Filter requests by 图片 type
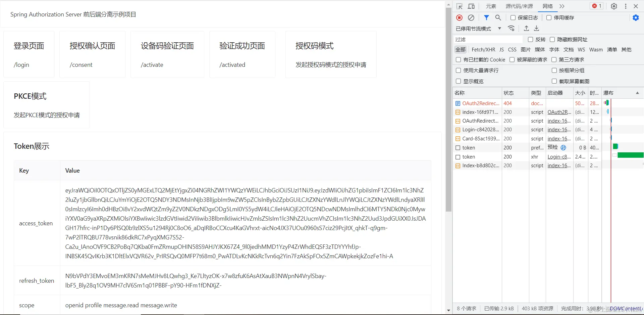Screen dimensions: 644x315 pyautogui.click(x=526, y=49)
